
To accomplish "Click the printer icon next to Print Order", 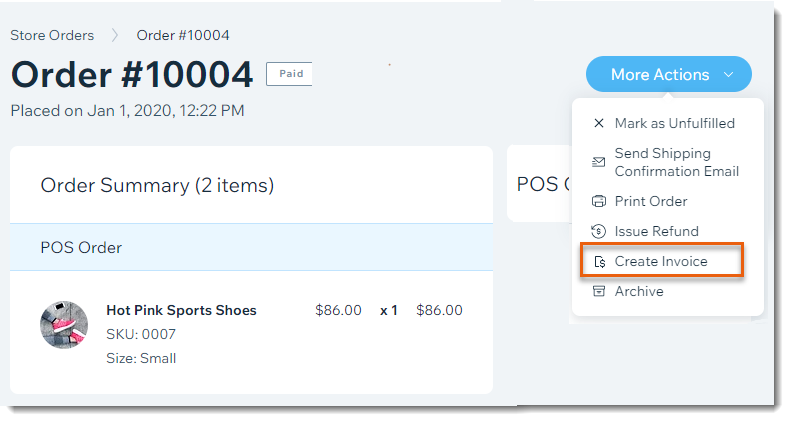I will [598, 201].
